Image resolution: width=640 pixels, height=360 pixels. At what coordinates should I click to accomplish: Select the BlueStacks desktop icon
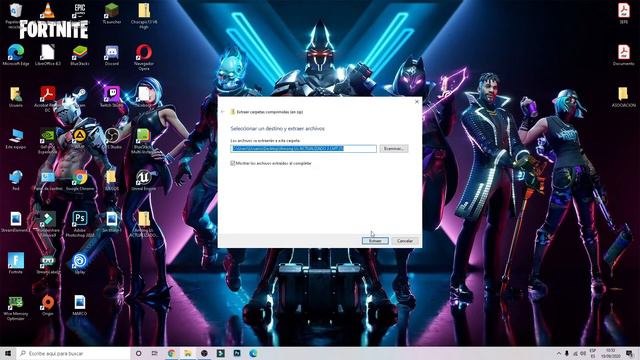(80, 56)
